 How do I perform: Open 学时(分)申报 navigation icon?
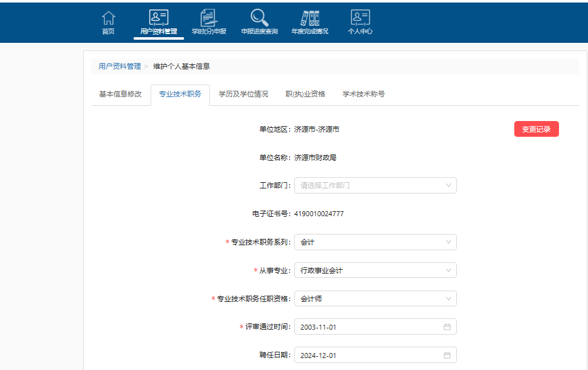pos(209,18)
